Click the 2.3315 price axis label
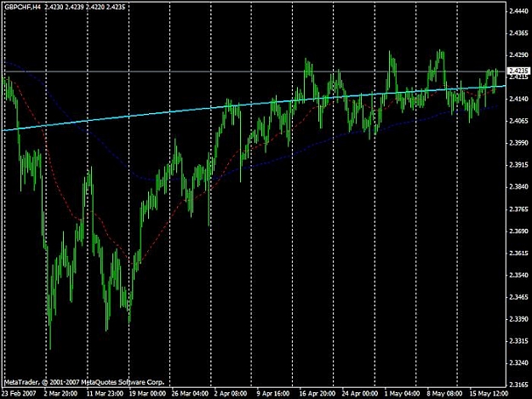Viewport: 532px width, 399px height. pyautogui.click(x=518, y=341)
